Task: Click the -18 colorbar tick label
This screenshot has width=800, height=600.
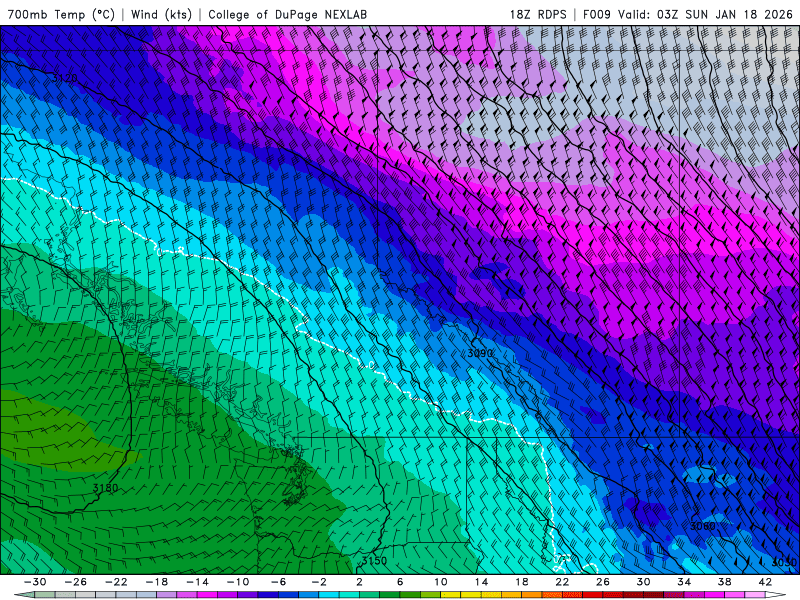Action: [x=157, y=582]
